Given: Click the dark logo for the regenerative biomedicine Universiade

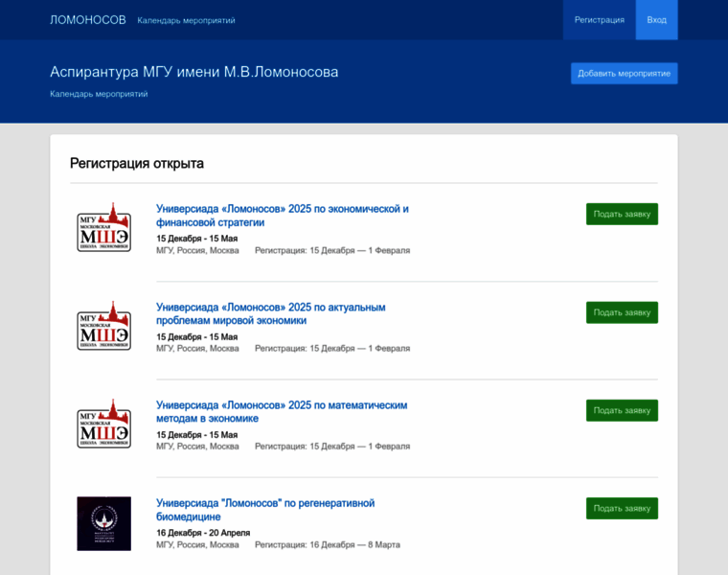Looking at the screenshot, I should click(x=104, y=524).
